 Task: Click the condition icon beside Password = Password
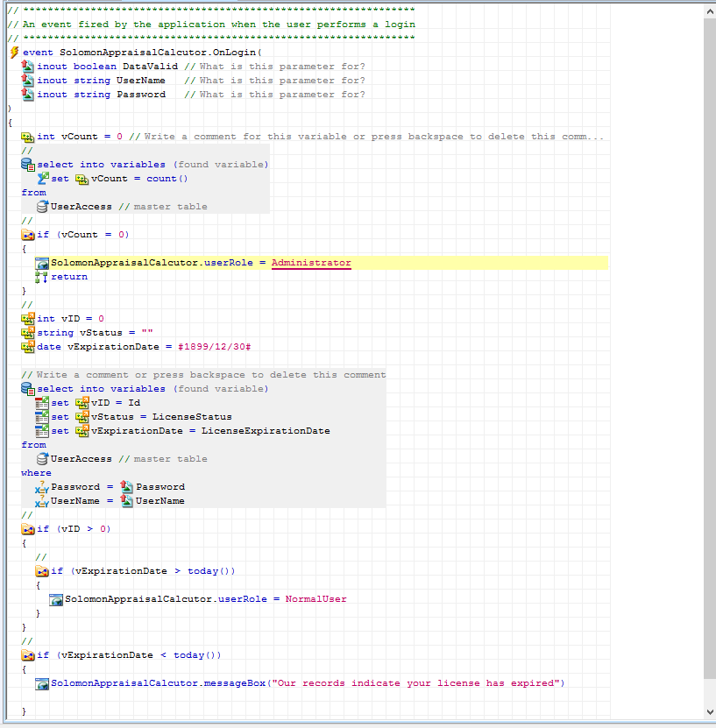42,487
